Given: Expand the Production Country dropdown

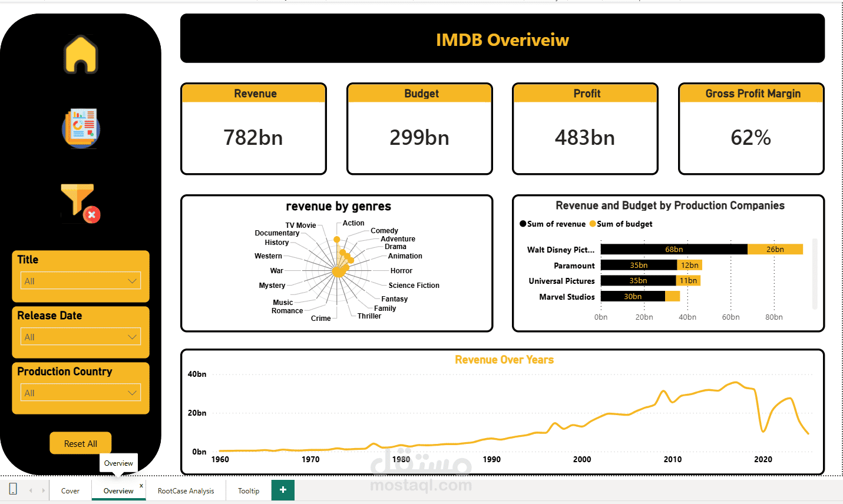Looking at the screenshot, I should point(81,393).
